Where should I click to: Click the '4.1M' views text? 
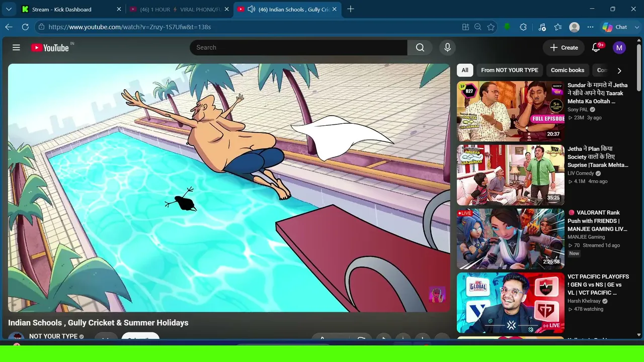(x=580, y=182)
